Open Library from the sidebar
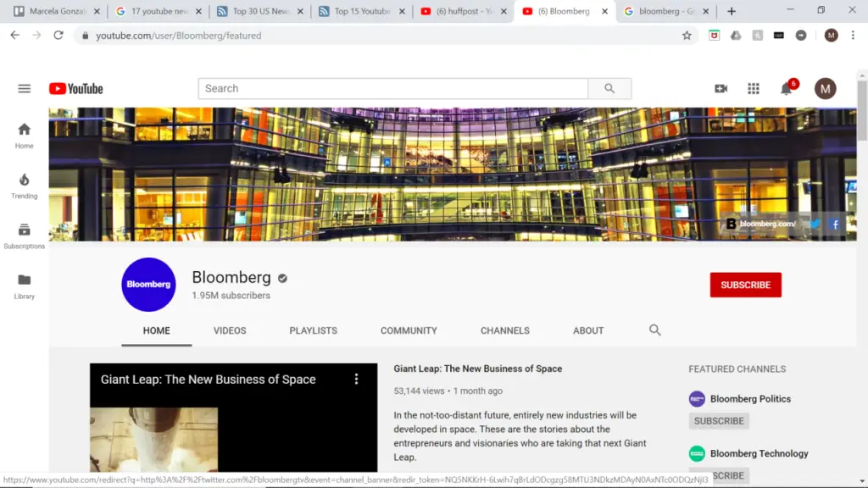 click(24, 284)
